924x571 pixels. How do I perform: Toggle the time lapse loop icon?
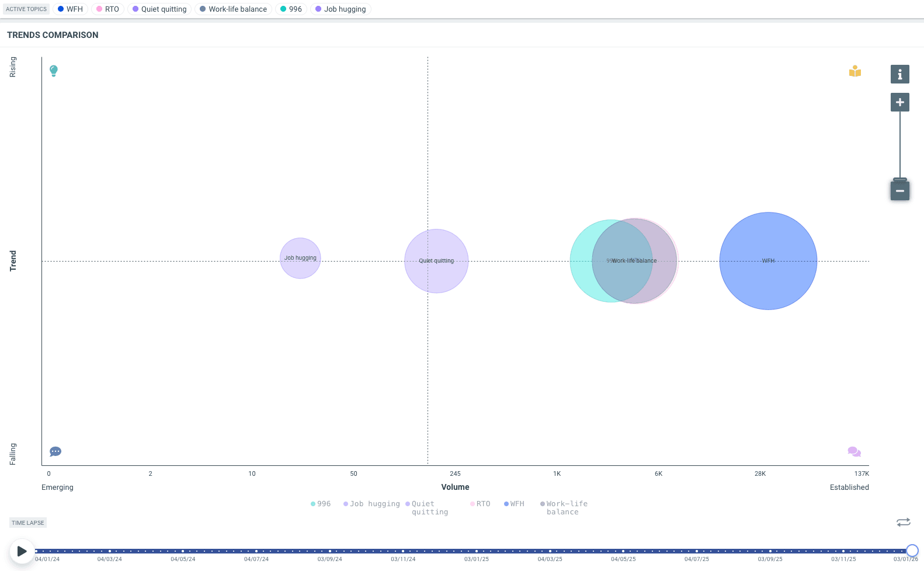point(903,522)
